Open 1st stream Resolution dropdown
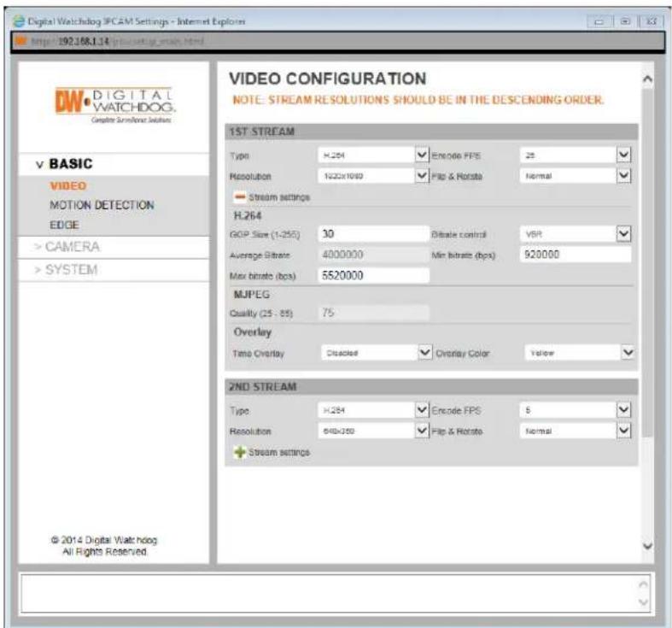Screen dimensions: 672x628 tap(373, 175)
